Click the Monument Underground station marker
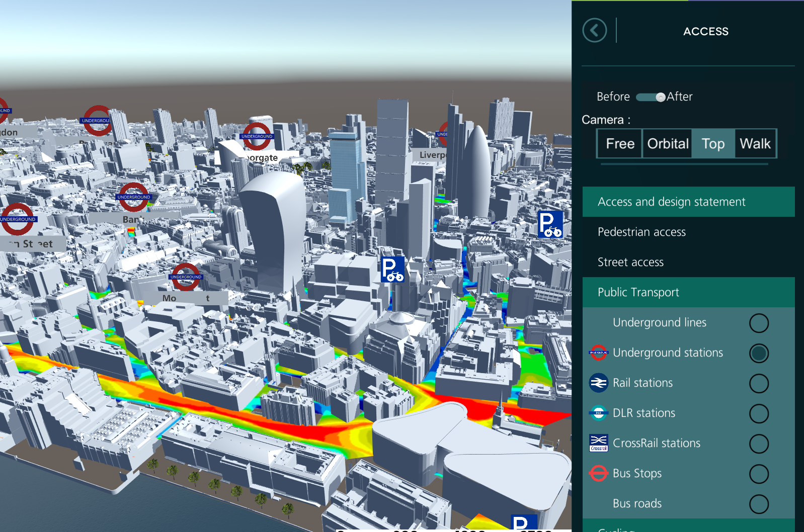This screenshot has width=804, height=532. (x=186, y=277)
